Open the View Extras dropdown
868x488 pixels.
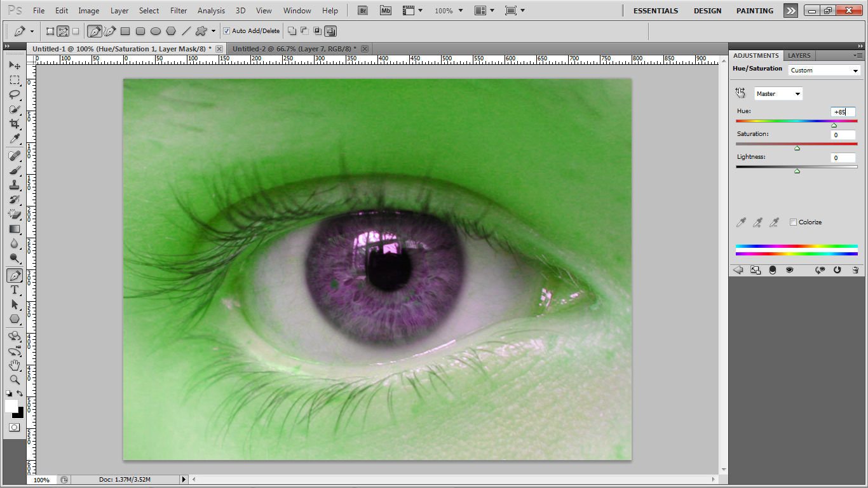coord(412,11)
